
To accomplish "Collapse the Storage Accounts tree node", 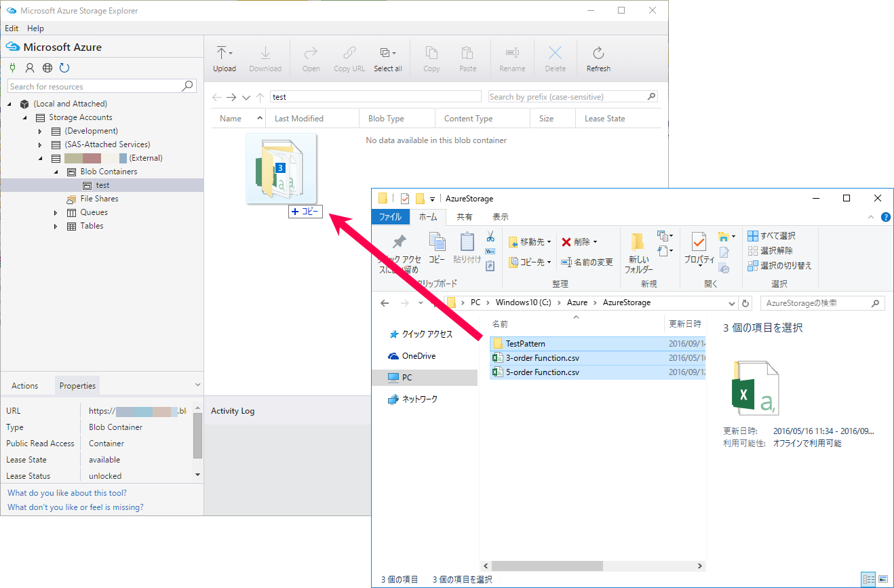I will 25,117.
